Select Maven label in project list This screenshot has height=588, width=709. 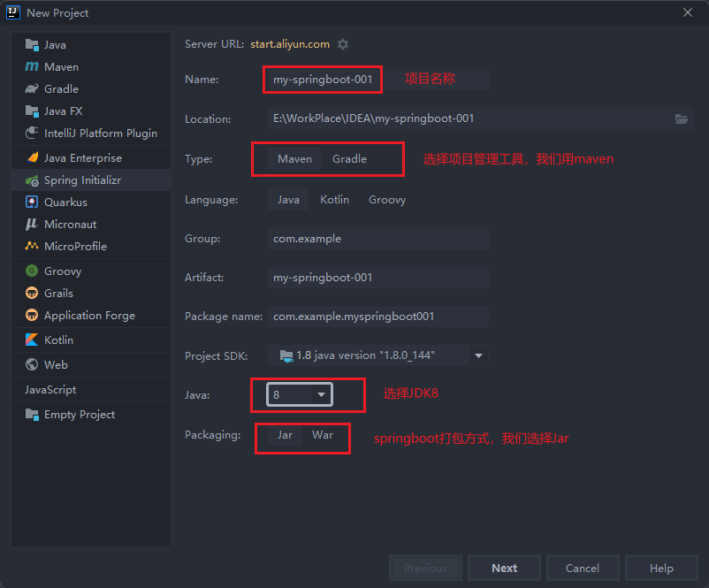coord(62,67)
